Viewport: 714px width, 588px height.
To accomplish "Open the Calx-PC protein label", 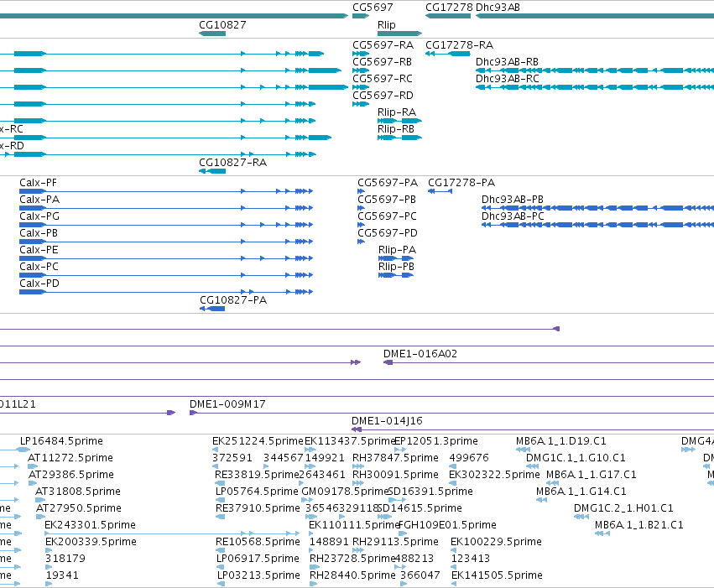I will coord(39,267).
